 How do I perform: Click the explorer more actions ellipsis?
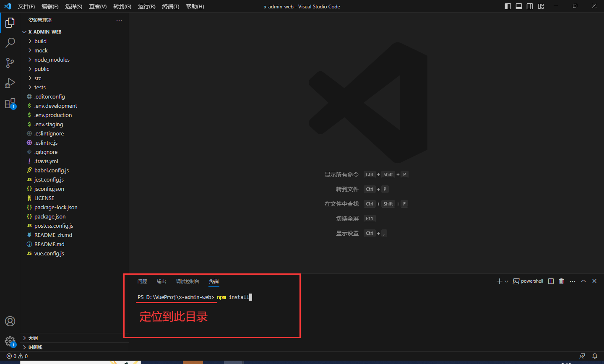point(119,20)
